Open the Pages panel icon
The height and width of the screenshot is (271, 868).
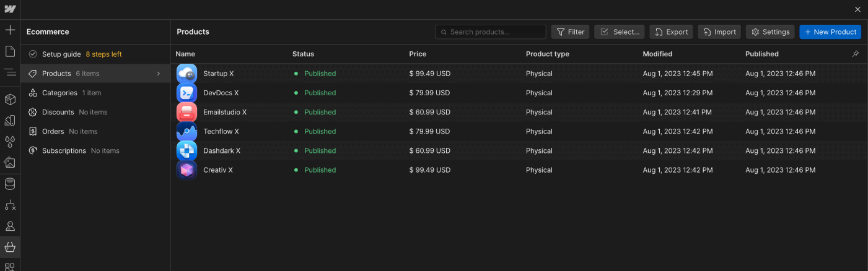(x=10, y=51)
